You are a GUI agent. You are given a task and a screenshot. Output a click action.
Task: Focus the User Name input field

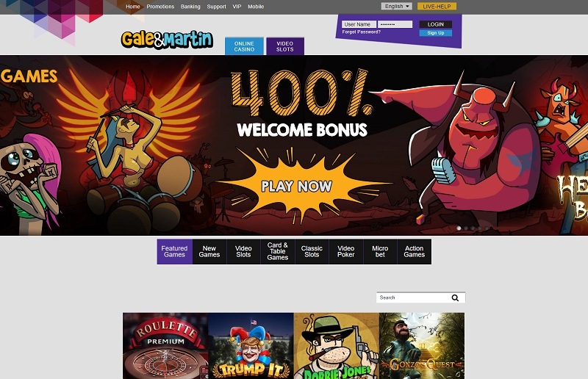point(359,24)
